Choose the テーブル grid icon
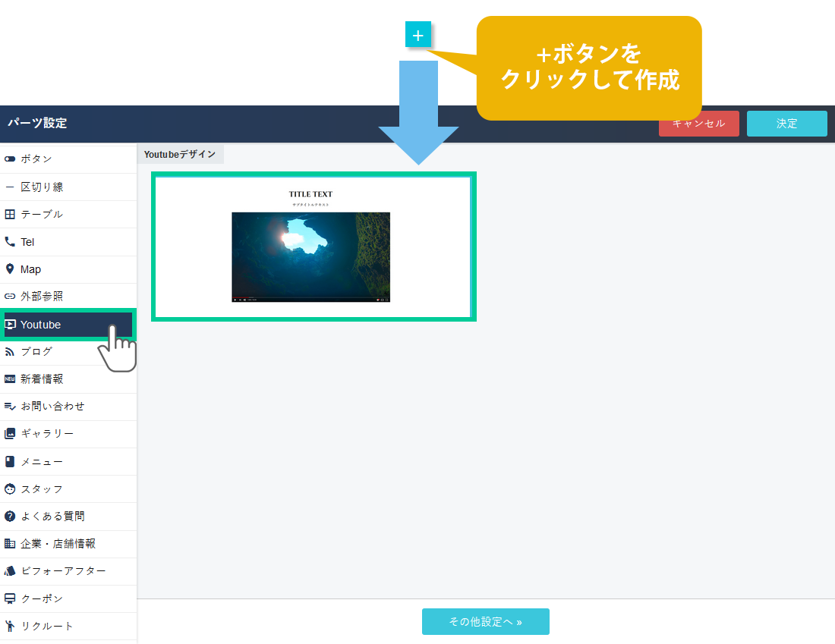 tap(10, 215)
